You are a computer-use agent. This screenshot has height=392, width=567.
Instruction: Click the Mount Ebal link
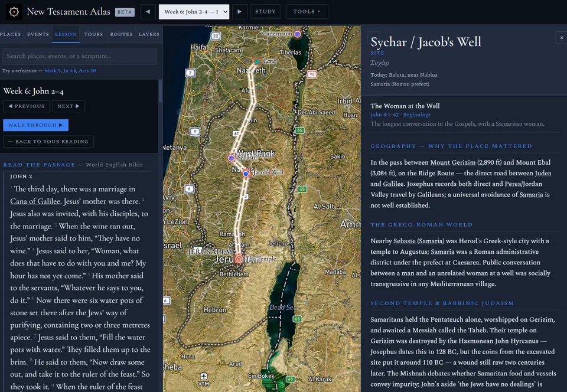tap(533, 162)
